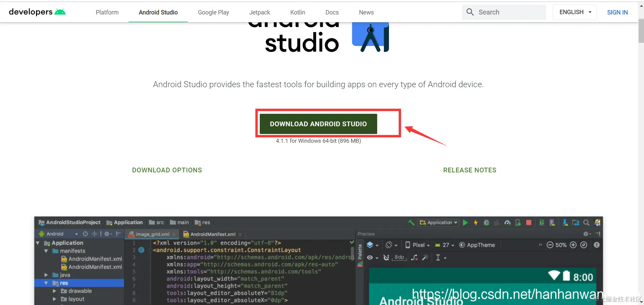Screen dimensions: 644x305
Task: Click the user avatar in IDE toolbar
Action: pos(597,223)
